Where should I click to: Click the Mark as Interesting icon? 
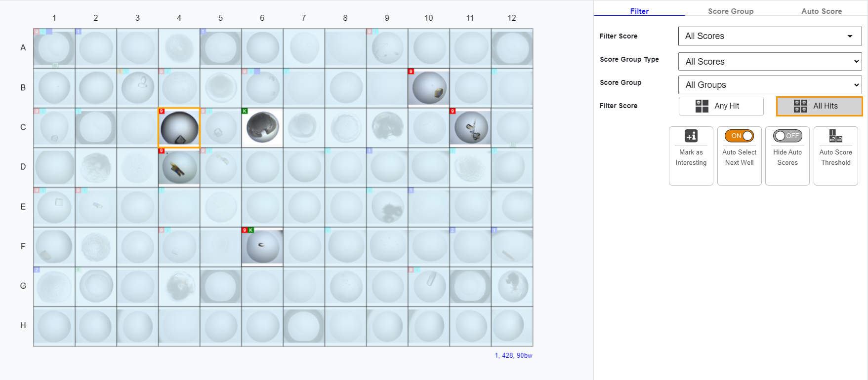[x=691, y=136]
